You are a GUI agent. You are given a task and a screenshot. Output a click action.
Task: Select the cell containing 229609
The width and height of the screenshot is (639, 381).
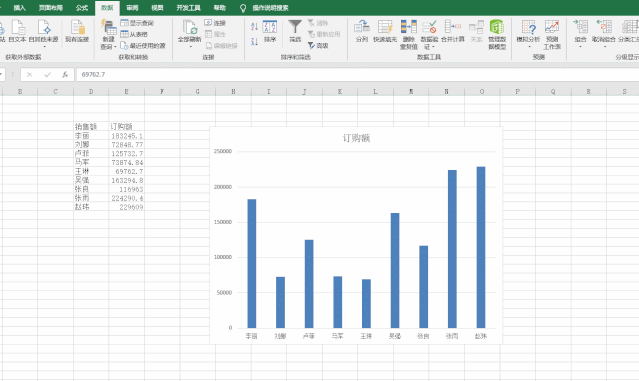click(127, 207)
